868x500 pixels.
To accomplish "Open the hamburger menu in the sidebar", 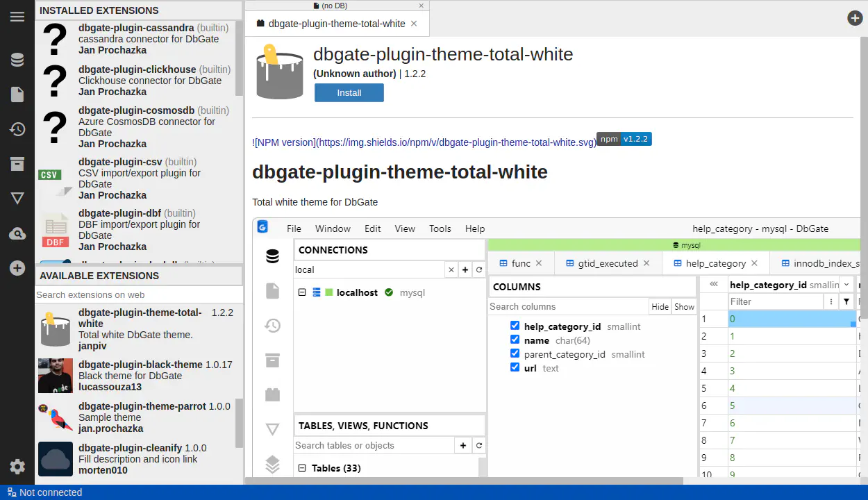I will tap(17, 17).
